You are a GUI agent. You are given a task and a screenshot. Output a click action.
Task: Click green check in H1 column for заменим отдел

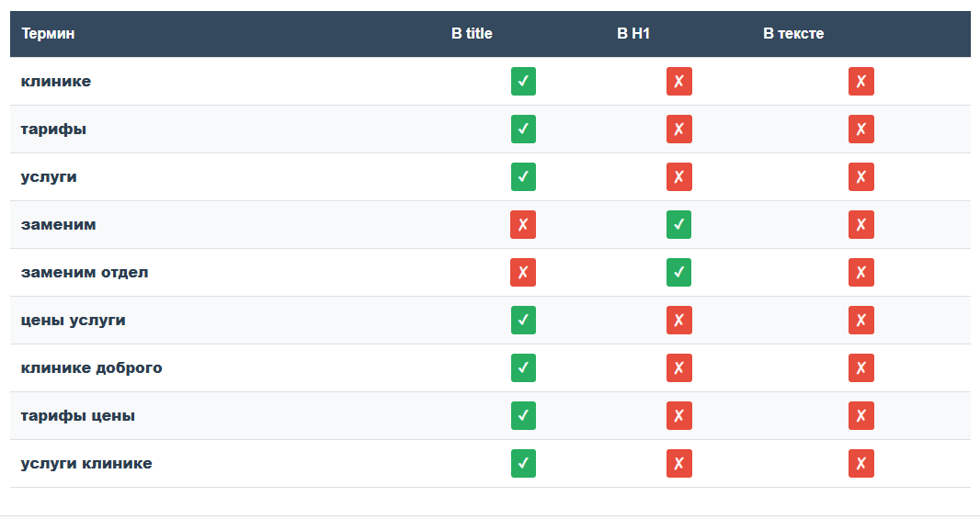click(678, 272)
